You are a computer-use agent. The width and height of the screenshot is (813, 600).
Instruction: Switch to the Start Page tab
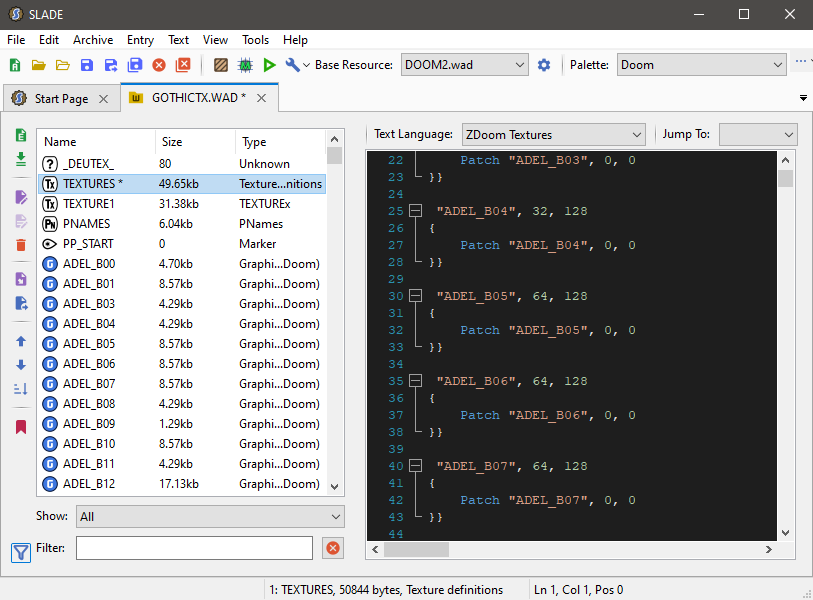61,98
